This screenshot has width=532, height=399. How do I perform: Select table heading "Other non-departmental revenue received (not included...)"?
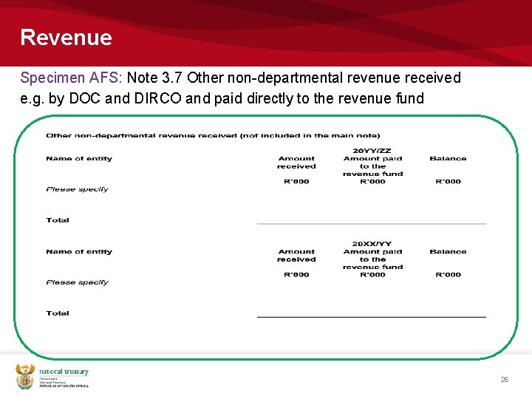pos(213,135)
